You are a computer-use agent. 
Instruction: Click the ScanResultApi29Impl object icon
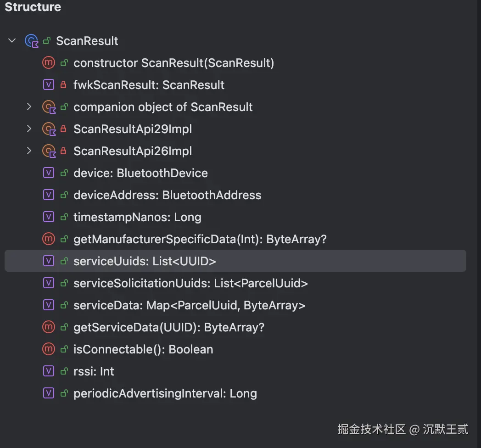[49, 129]
